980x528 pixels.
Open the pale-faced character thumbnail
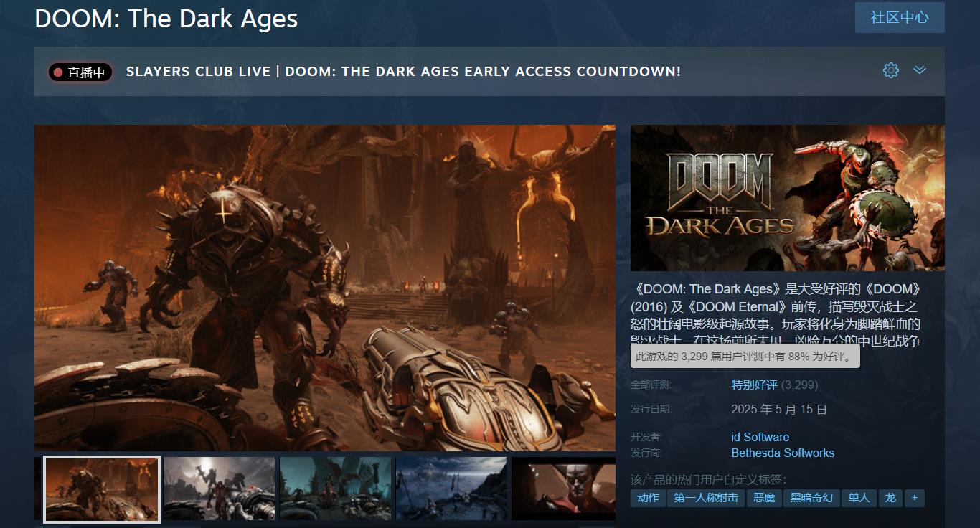pos(563,489)
